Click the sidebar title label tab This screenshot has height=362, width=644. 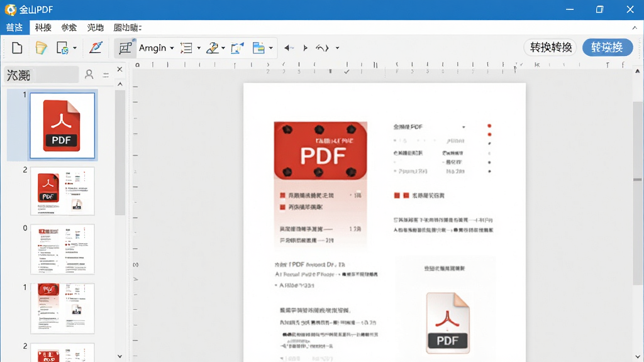(41, 75)
